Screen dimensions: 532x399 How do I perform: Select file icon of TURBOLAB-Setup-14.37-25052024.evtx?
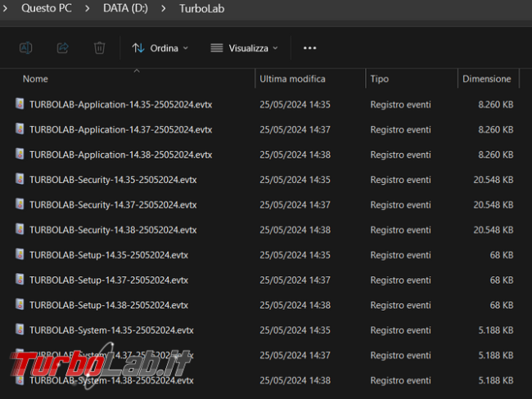(20, 280)
